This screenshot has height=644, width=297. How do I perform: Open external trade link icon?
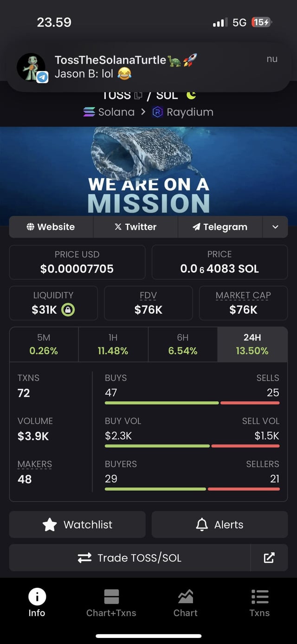pyautogui.click(x=269, y=558)
